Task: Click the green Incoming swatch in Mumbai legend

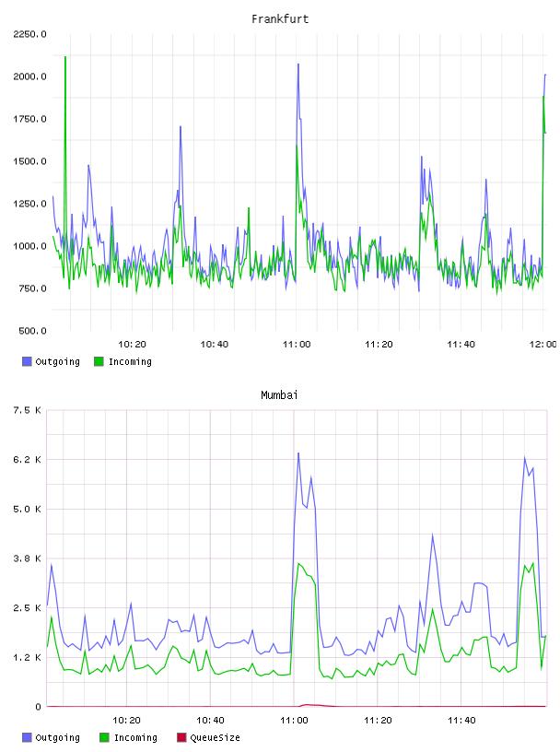Action: point(104,737)
